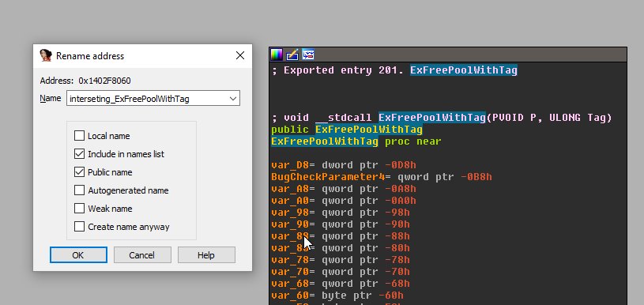Enable the Autogenerated name checkbox
The height and width of the screenshot is (305, 644).
tap(79, 190)
